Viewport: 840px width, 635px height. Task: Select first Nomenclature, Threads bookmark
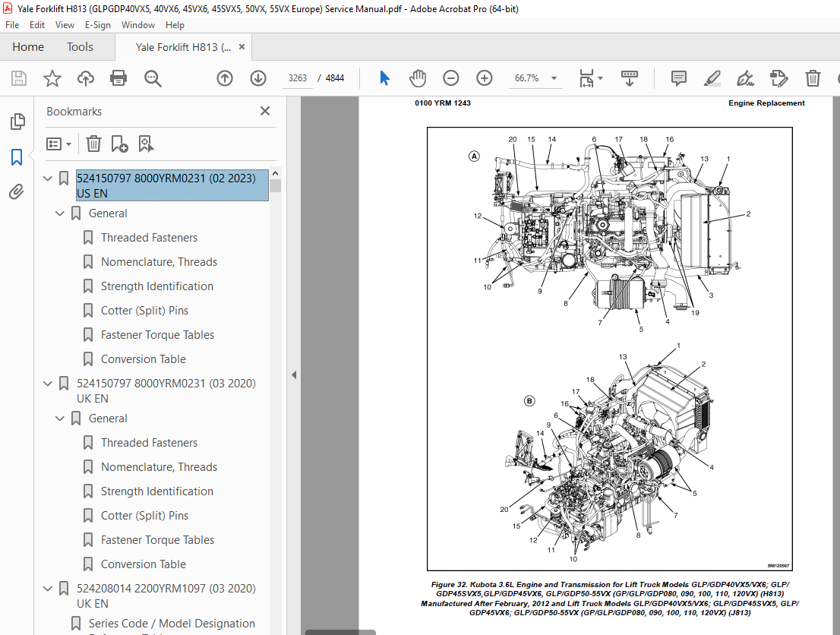(159, 261)
